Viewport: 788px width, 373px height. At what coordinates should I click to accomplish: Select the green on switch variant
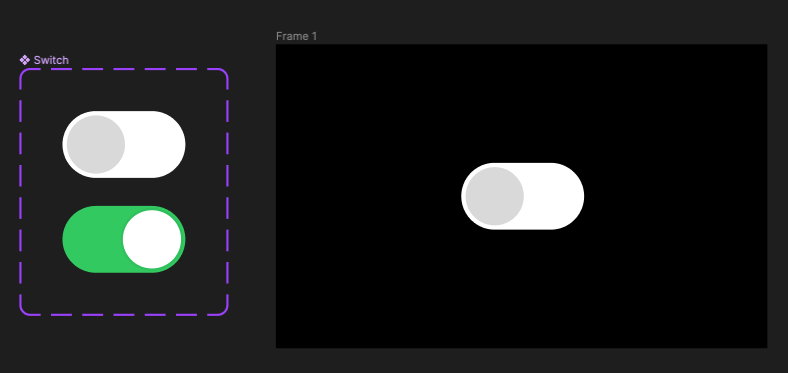tap(124, 239)
